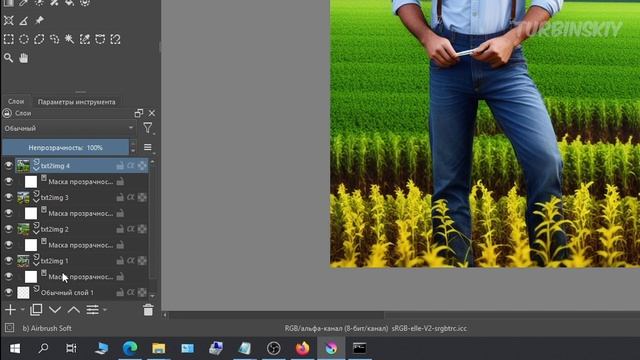The height and width of the screenshot is (360, 640).
Task: Select the txt2img 3 layer row
Action: (x=81, y=197)
